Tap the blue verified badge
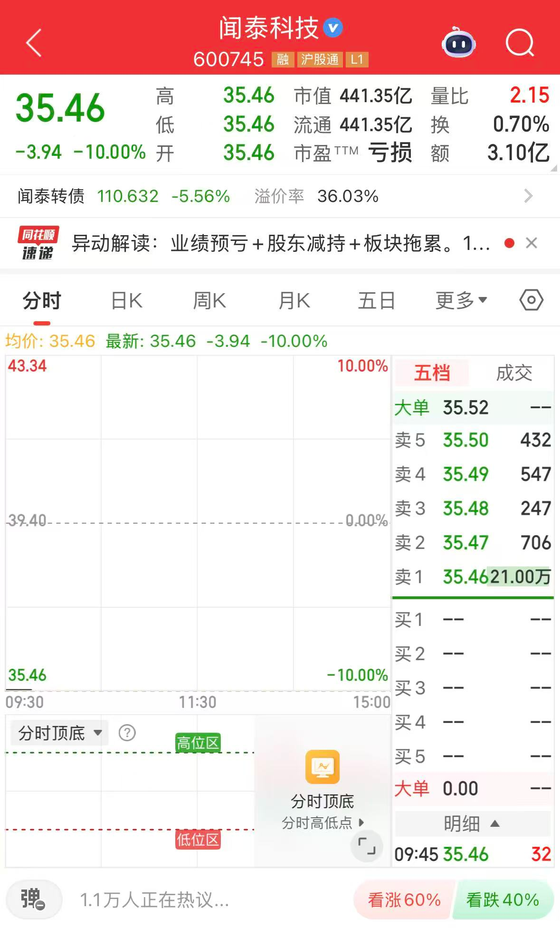 pos(332,28)
